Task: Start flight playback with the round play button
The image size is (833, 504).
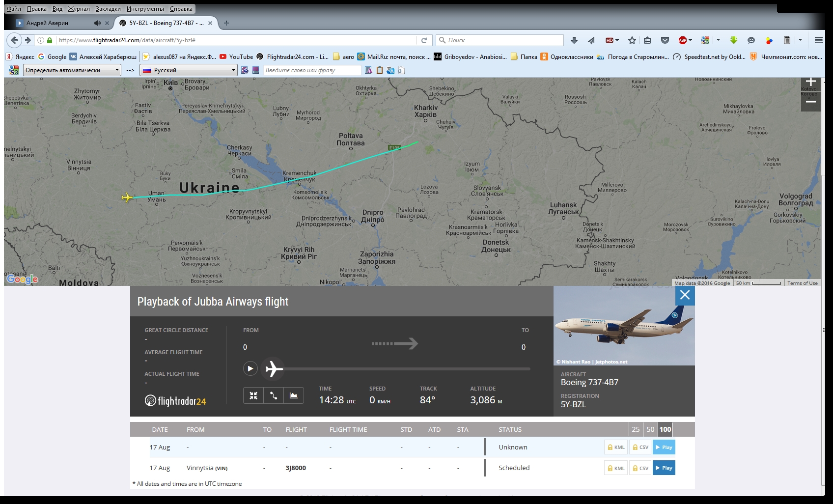Action: [250, 368]
